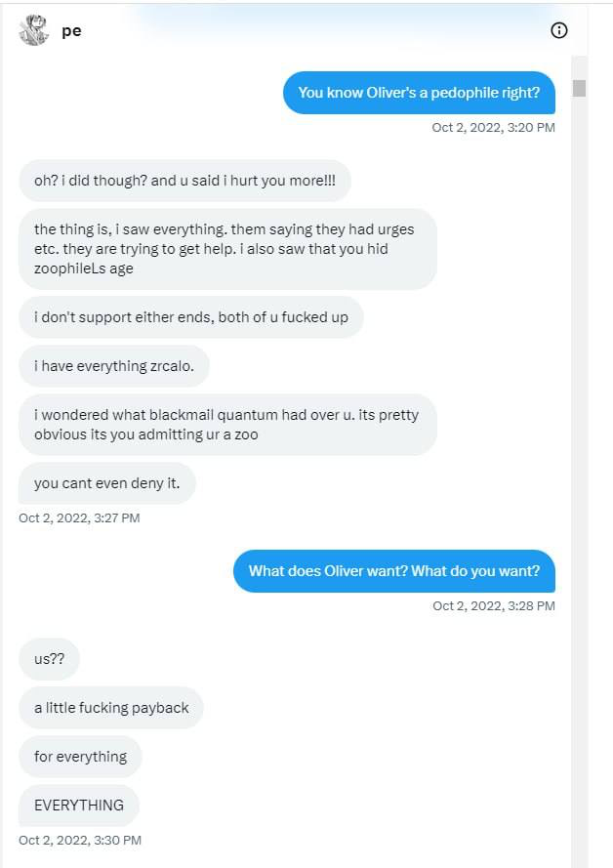Click the "i have everything zrcalo." message
613x868 pixels.
click(114, 366)
